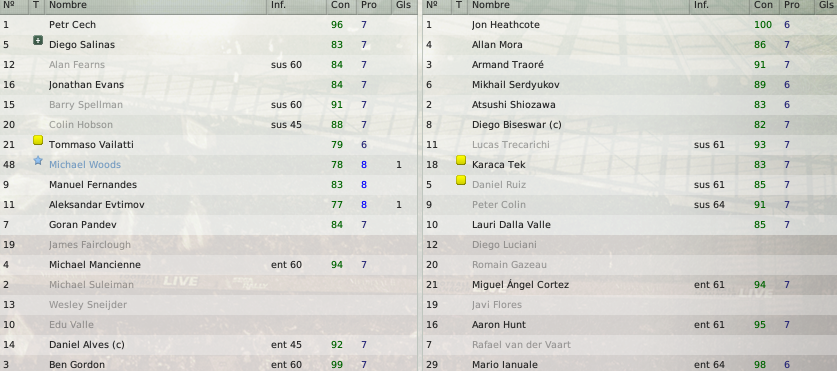This screenshot has height=371, width=837.
Task: Click Aleksandar Evtimov's name
Action: point(97,205)
